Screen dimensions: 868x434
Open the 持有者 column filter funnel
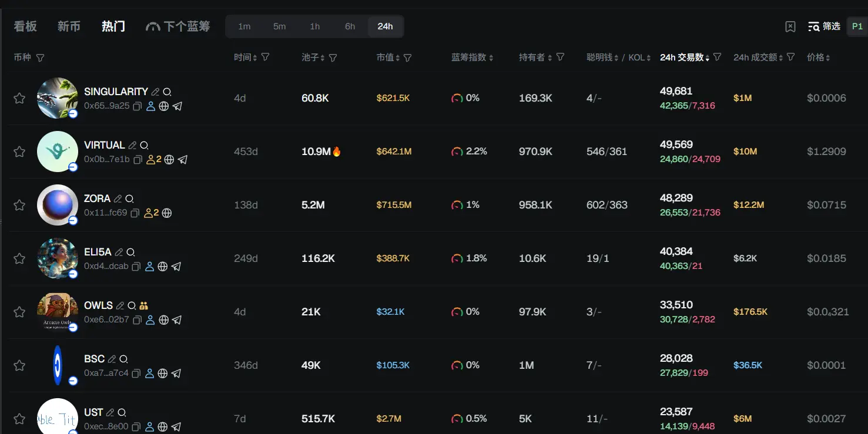tap(561, 58)
